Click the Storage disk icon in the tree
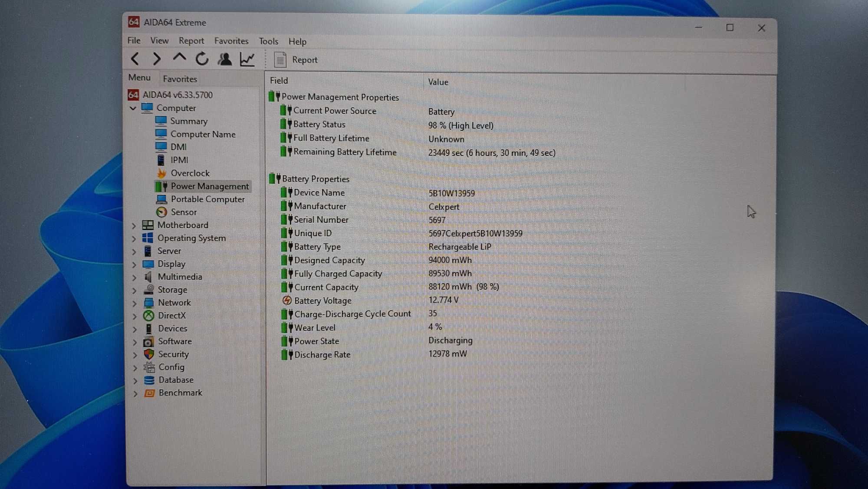This screenshot has width=868, height=489. tap(148, 289)
